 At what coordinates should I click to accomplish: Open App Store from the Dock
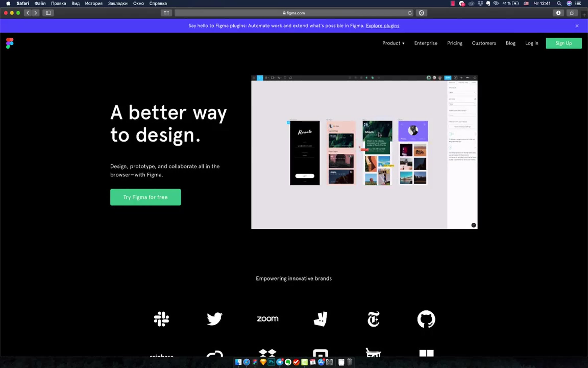321,362
